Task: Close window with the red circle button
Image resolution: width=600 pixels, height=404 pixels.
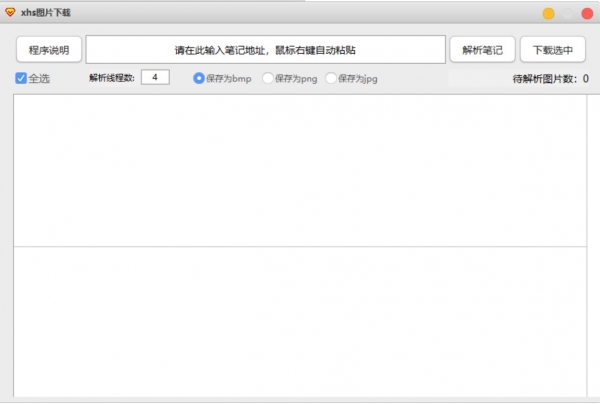Action: pos(587,14)
